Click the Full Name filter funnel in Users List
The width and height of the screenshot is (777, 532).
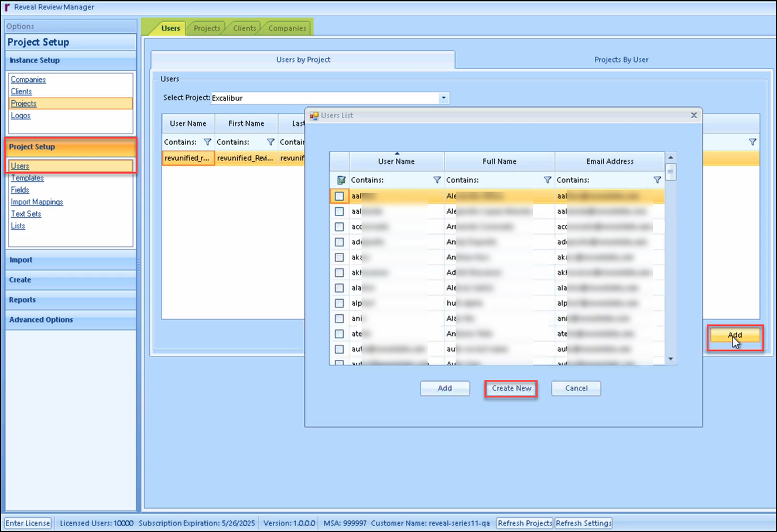pyautogui.click(x=547, y=180)
